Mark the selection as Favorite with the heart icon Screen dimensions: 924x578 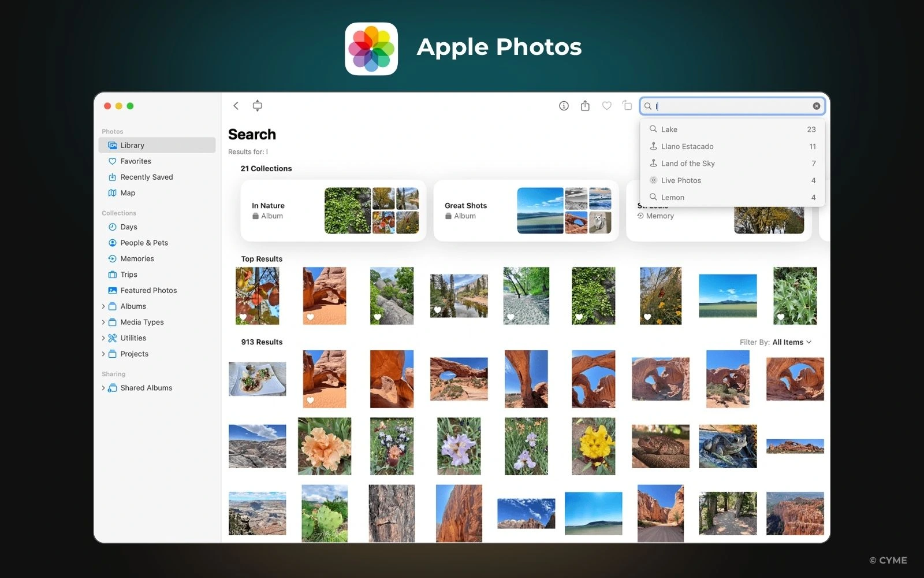pos(606,106)
